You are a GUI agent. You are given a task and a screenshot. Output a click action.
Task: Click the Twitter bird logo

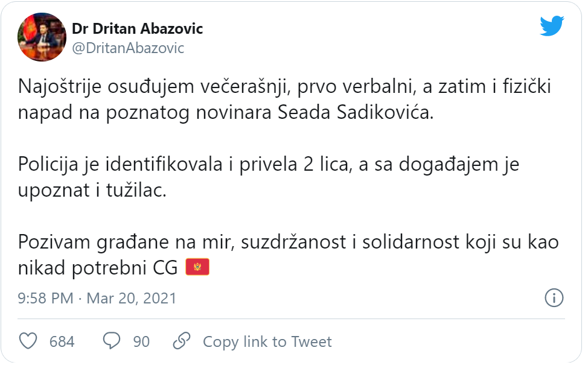tap(551, 25)
